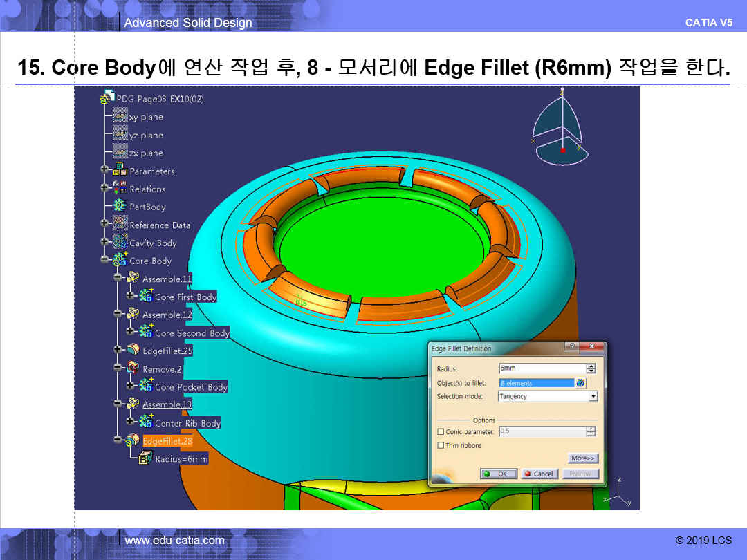Open the Selection mode Tangency dropdown
Viewport: 747px width, 560px height.
coord(593,397)
